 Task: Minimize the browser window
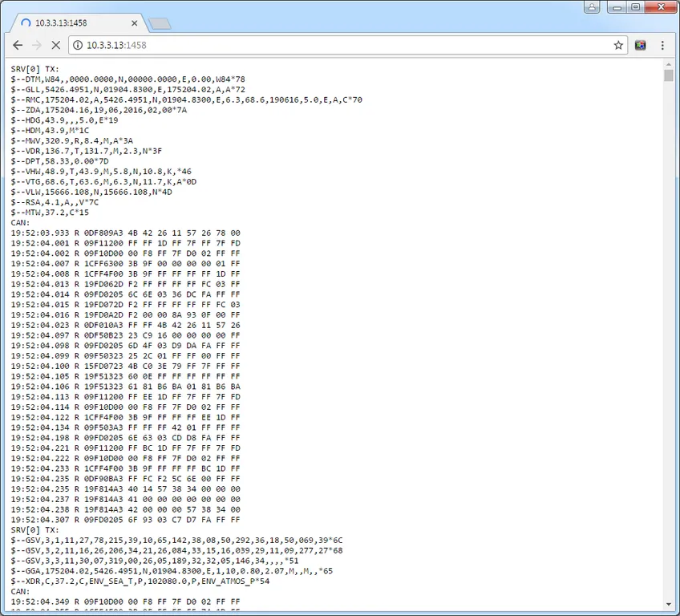tap(617, 7)
